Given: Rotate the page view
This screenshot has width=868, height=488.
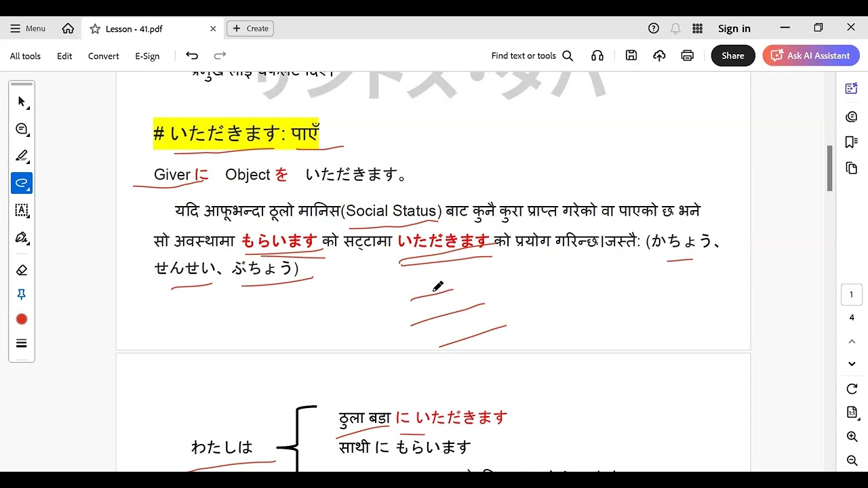Looking at the screenshot, I should coord(852,389).
